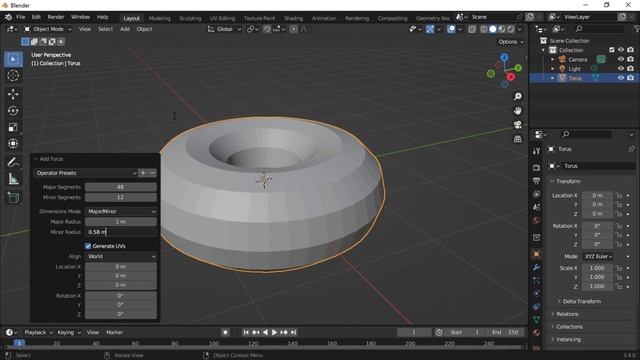Hide Light in viewport via eye icon
Image resolution: width=640 pixels, height=360 pixels.
pos(620,69)
